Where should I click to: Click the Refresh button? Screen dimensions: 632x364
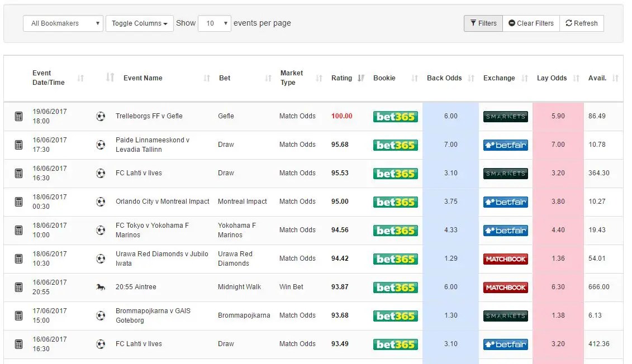tap(581, 23)
